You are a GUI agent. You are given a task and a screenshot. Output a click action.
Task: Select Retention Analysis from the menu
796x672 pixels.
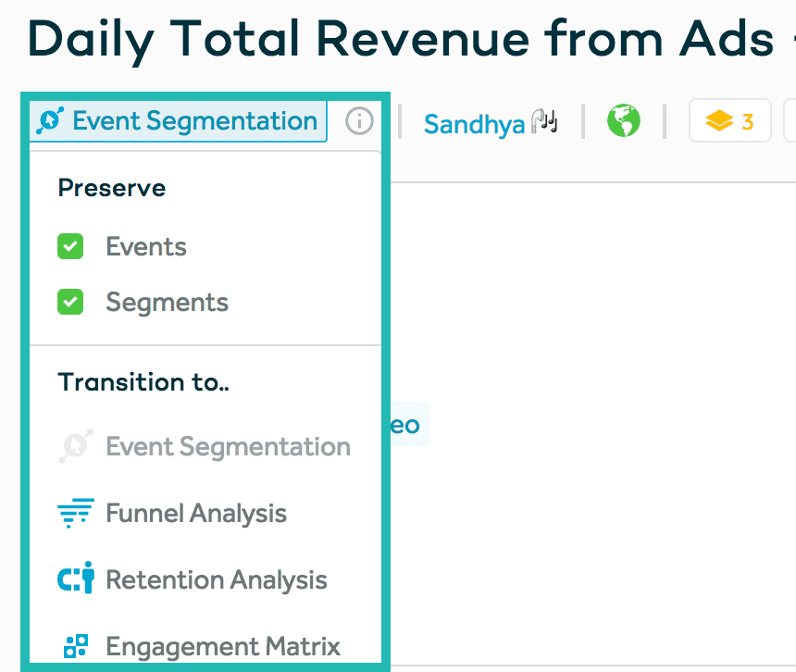(x=217, y=580)
